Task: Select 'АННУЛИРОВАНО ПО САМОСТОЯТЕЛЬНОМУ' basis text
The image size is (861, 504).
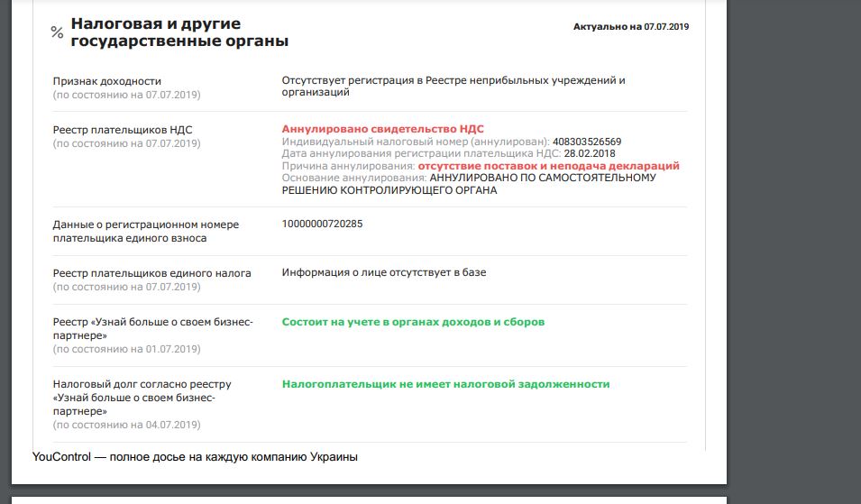Action: tap(543, 178)
